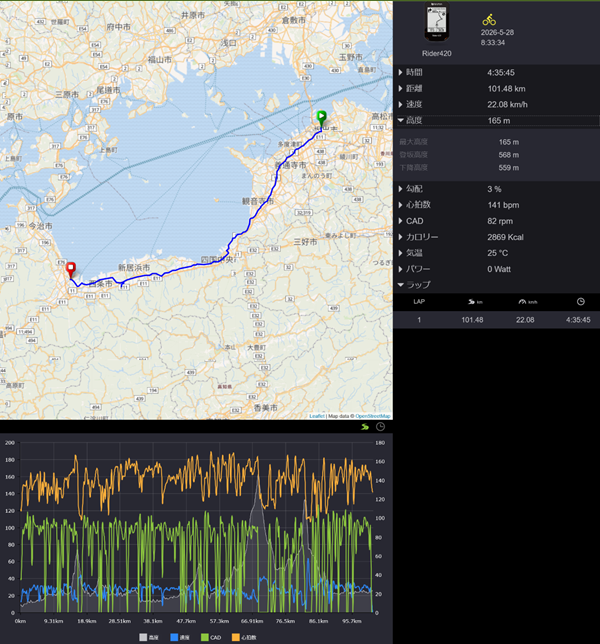Click 福山市 label on the map

click(159, 60)
